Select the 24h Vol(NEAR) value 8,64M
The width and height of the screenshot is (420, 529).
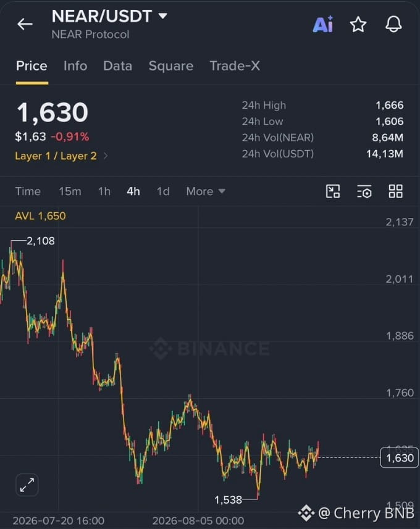click(388, 138)
